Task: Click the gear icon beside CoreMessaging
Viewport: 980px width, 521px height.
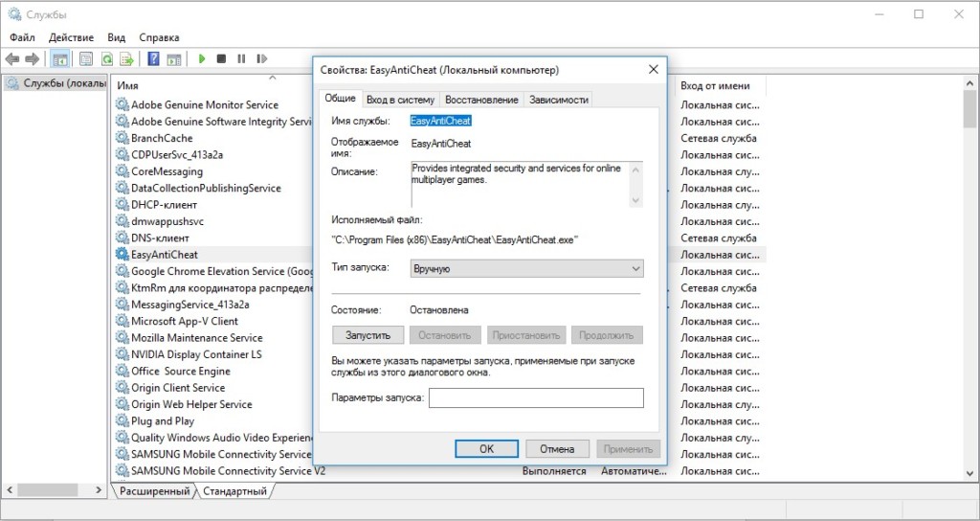Action: [122, 170]
